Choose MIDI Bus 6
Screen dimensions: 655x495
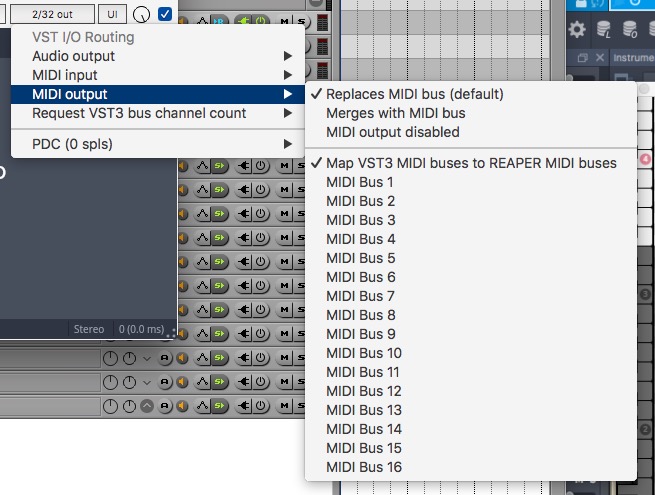(471, 277)
